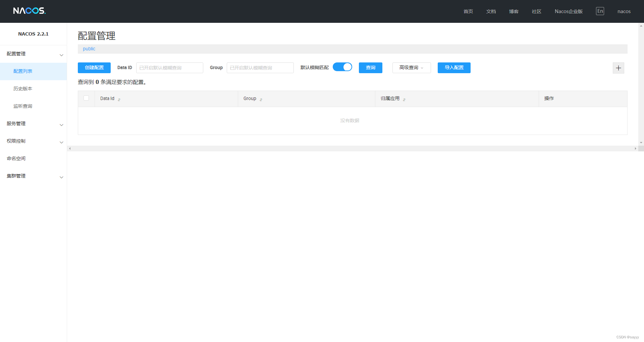
Task: Click the 创建配置 button
Action: 94,68
